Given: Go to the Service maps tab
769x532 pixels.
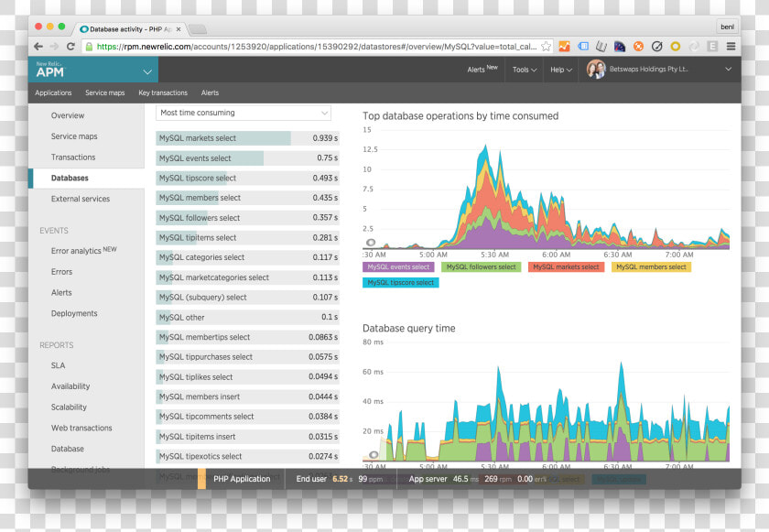Looking at the screenshot, I should click(x=105, y=92).
